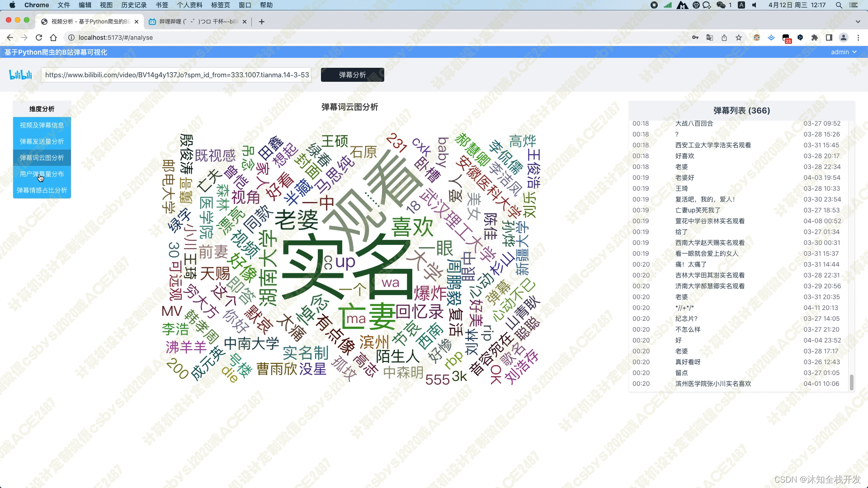Expand the admin user dropdown
Image resolution: width=868 pixels, height=488 pixels.
(844, 52)
